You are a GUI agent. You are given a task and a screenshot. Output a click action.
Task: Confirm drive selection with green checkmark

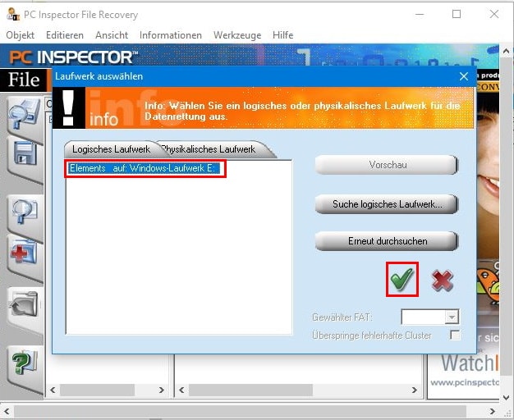click(402, 279)
